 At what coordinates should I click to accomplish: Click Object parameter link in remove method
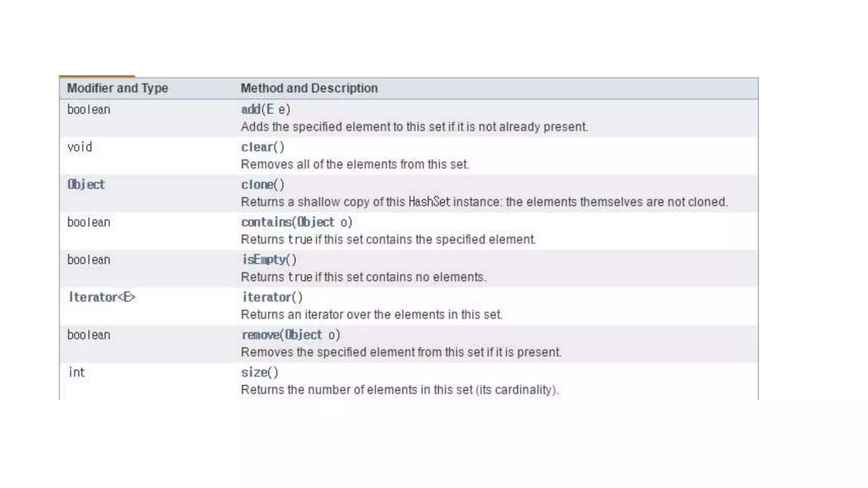coord(303,335)
